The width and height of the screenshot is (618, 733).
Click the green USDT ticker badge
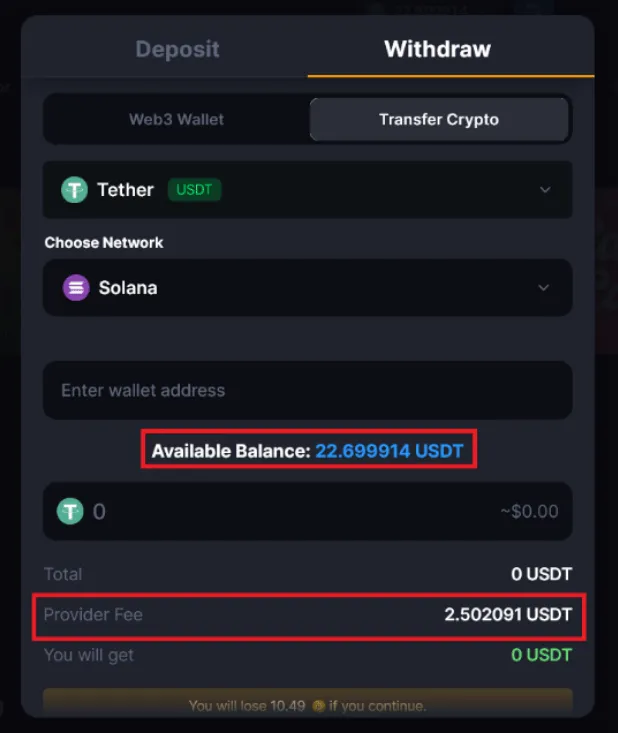(x=194, y=189)
